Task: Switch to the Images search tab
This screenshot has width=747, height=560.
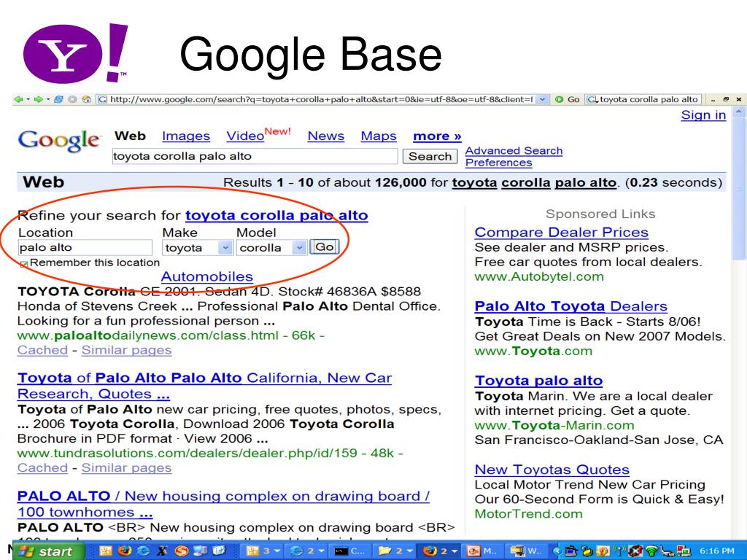Action: [x=186, y=136]
